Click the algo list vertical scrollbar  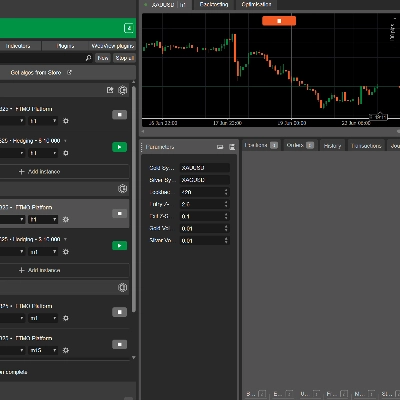point(134,199)
